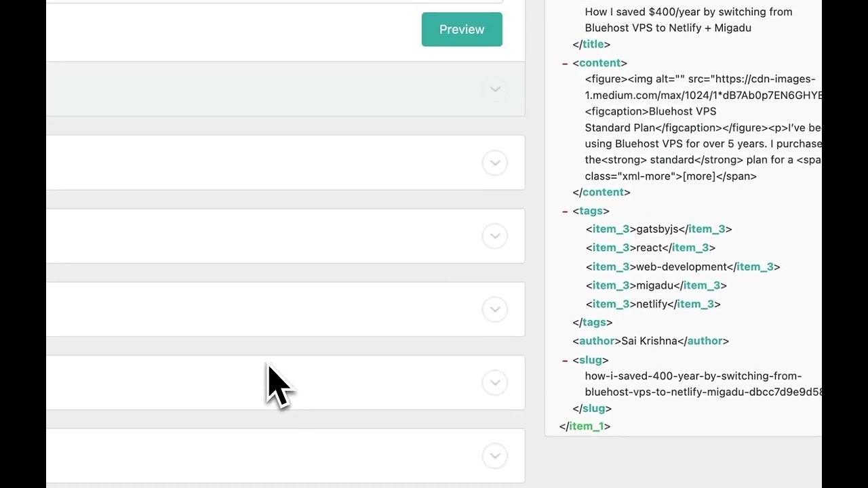The height and width of the screenshot is (488, 868).
Task: Select the "gatsbyjs" tag value
Action: pyautogui.click(x=657, y=229)
